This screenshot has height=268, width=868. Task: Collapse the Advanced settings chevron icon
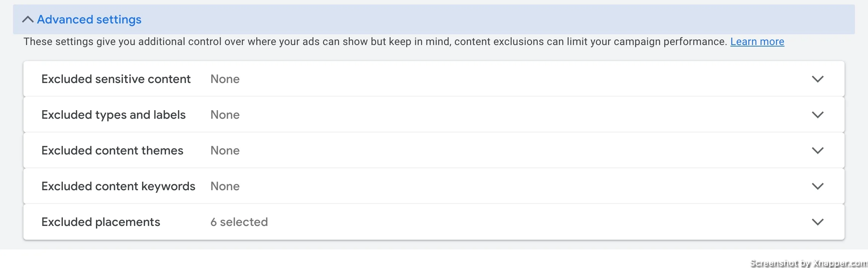(28, 19)
